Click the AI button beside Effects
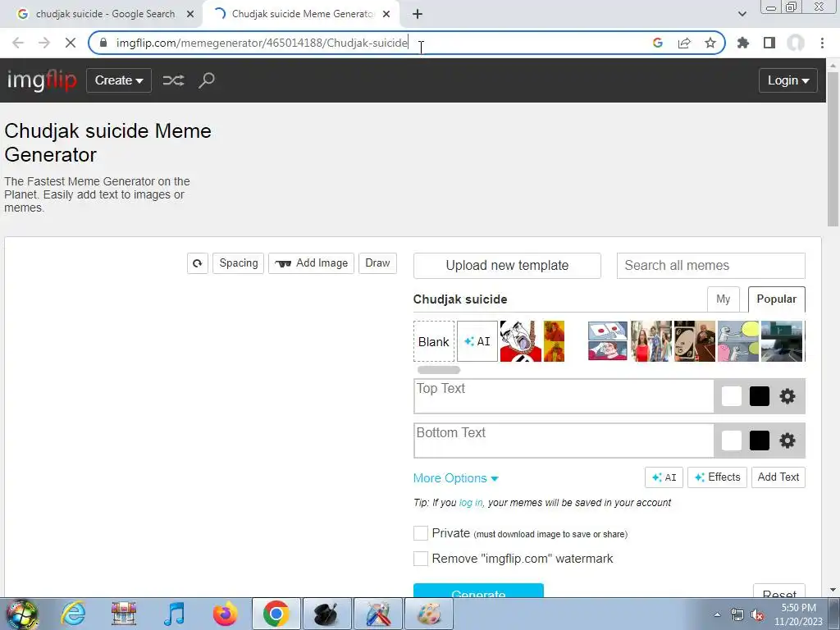 [664, 477]
